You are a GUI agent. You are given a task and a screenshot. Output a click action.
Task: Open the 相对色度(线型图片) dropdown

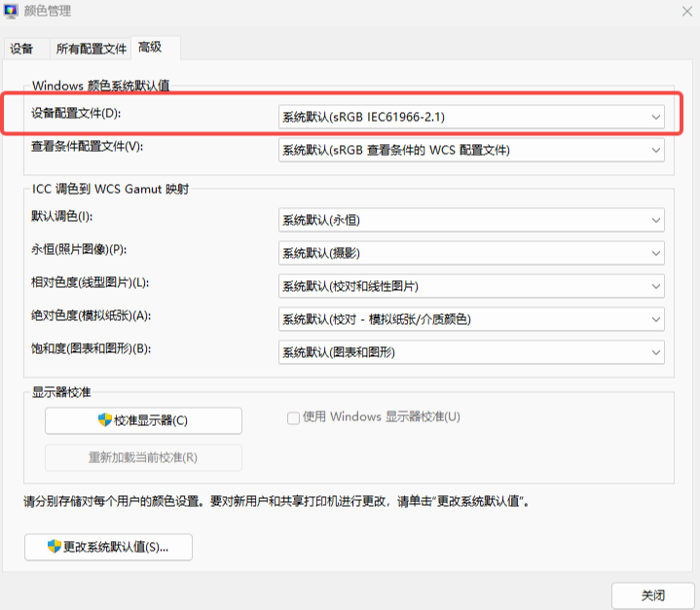click(471, 286)
